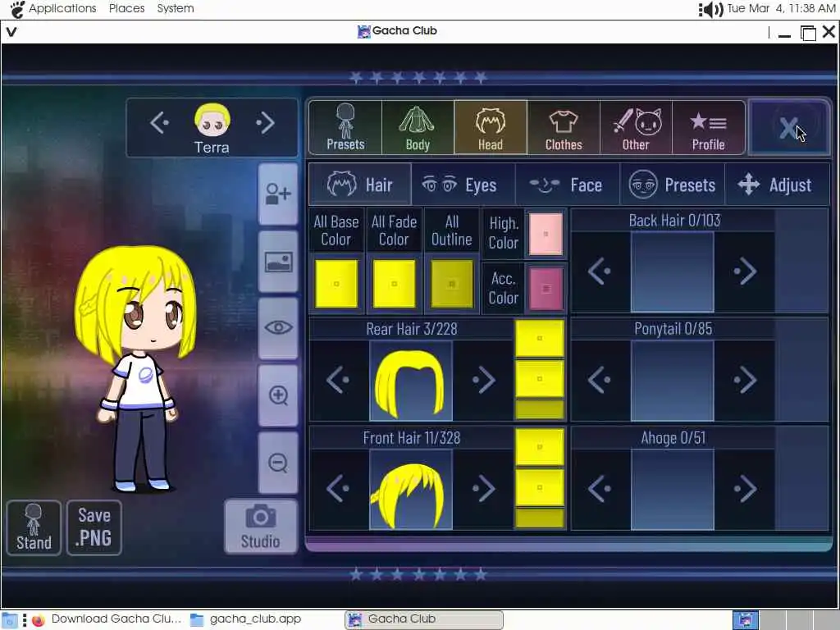Zoom out on the character
The width and height of the screenshot is (840, 630).
coord(278,463)
